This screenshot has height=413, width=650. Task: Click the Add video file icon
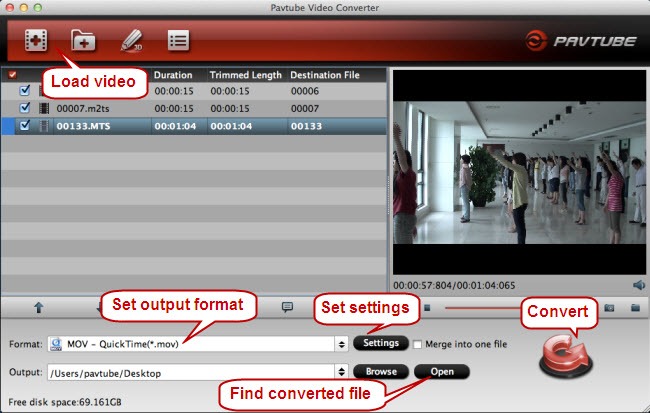[36, 40]
